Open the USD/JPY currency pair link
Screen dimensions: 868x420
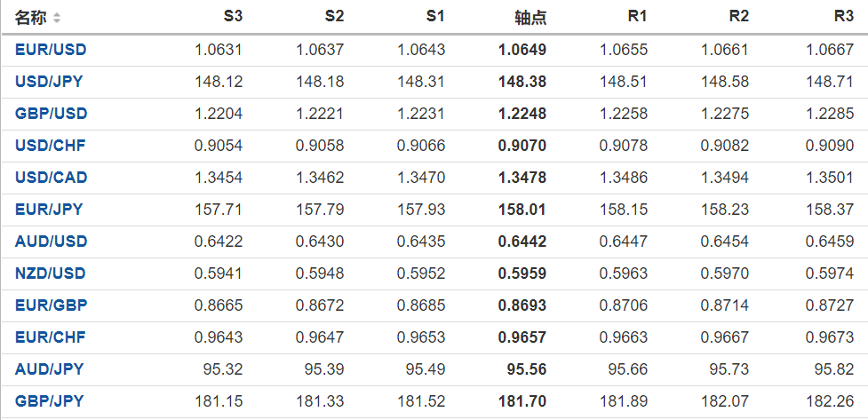51,82
